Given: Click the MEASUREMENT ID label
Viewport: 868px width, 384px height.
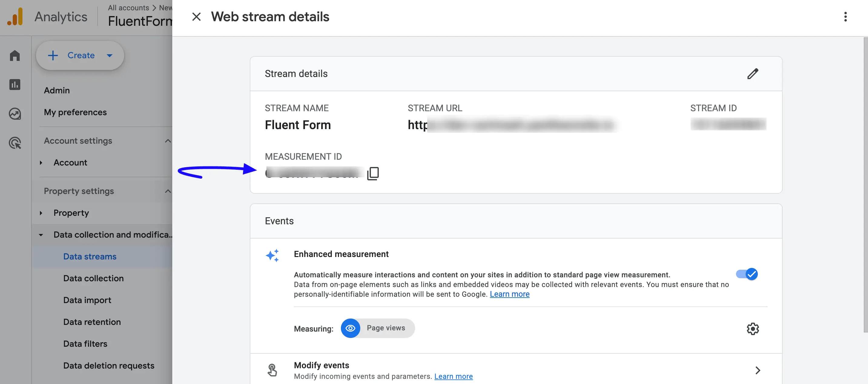Looking at the screenshot, I should click(303, 157).
